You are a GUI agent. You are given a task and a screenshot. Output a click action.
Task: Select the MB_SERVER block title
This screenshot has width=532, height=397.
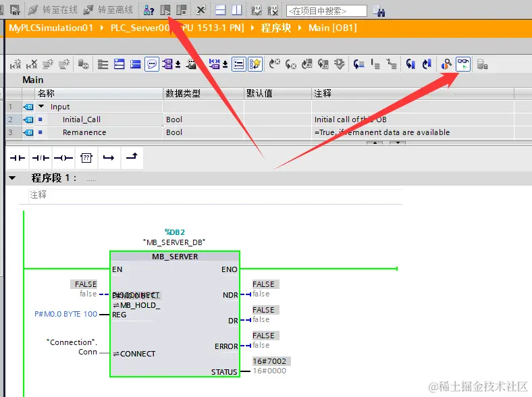(x=175, y=257)
